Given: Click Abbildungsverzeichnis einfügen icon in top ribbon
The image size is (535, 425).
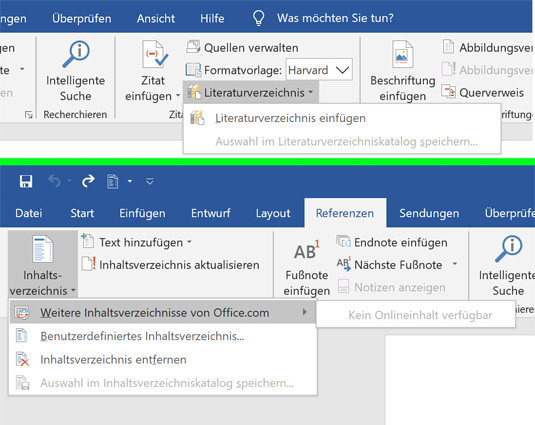Looking at the screenshot, I should (448, 47).
